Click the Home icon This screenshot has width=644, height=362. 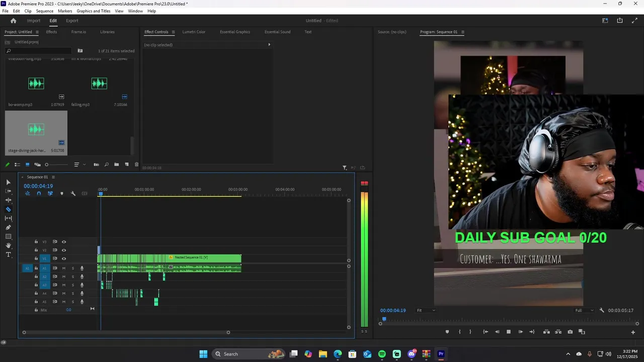tap(14, 21)
